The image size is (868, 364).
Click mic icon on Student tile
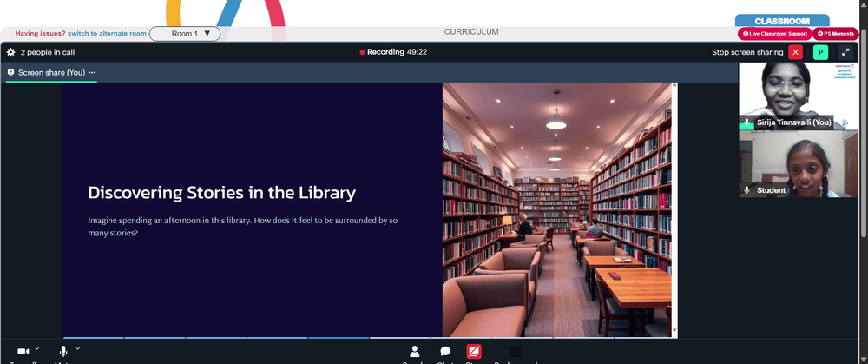pyautogui.click(x=746, y=190)
